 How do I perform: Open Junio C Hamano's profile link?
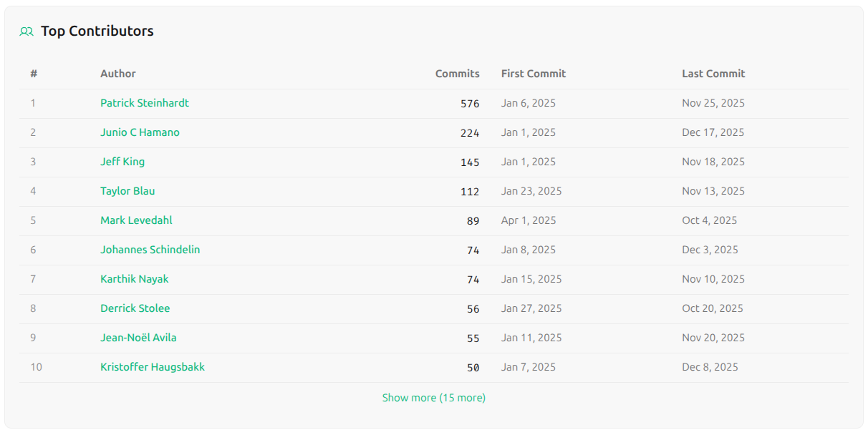coord(140,132)
